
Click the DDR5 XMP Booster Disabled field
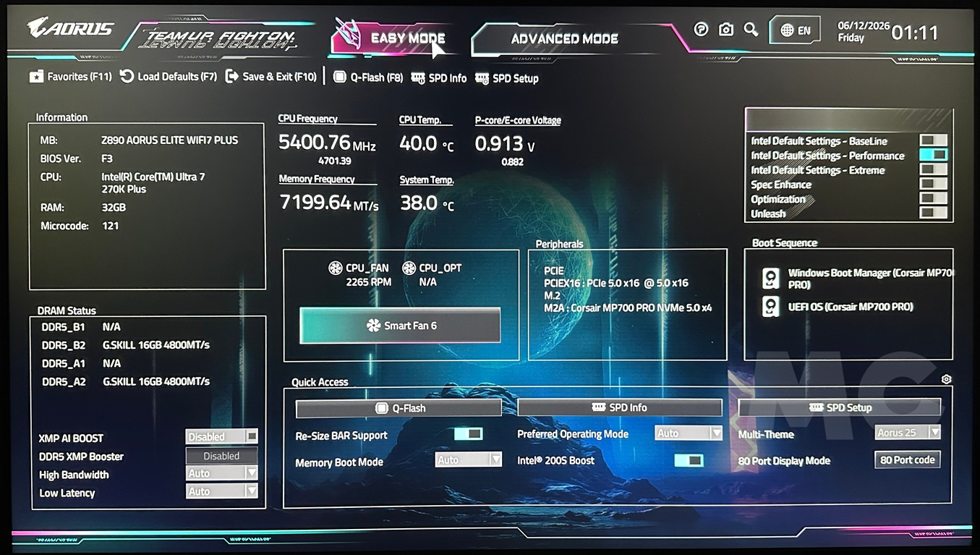click(x=221, y=456)
